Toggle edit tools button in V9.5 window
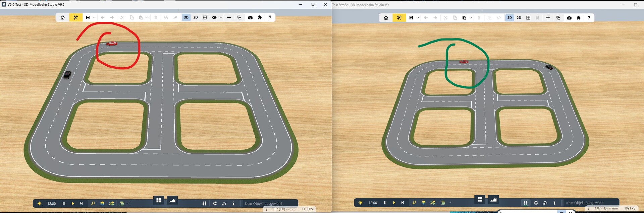 [x=76, y=17]
